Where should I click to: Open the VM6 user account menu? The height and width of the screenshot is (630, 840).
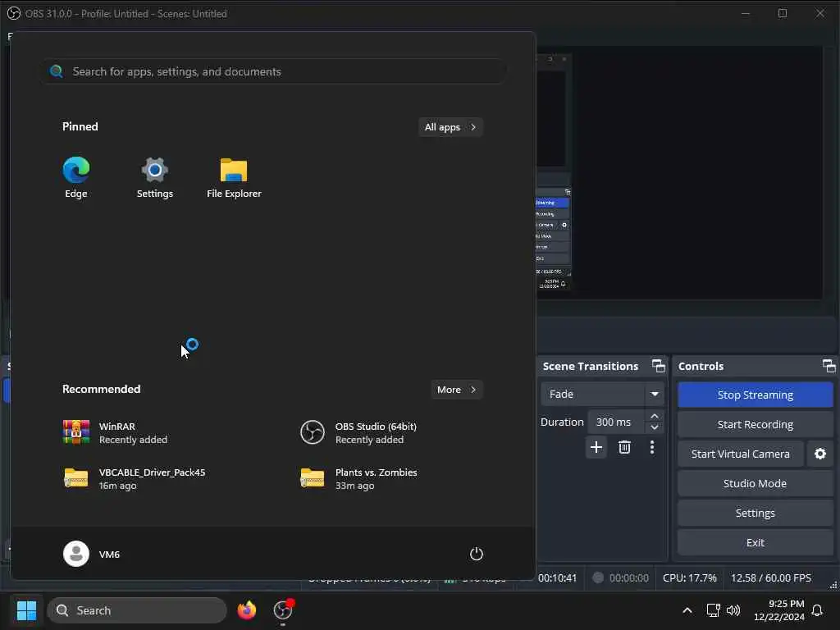tap(92, 554)
